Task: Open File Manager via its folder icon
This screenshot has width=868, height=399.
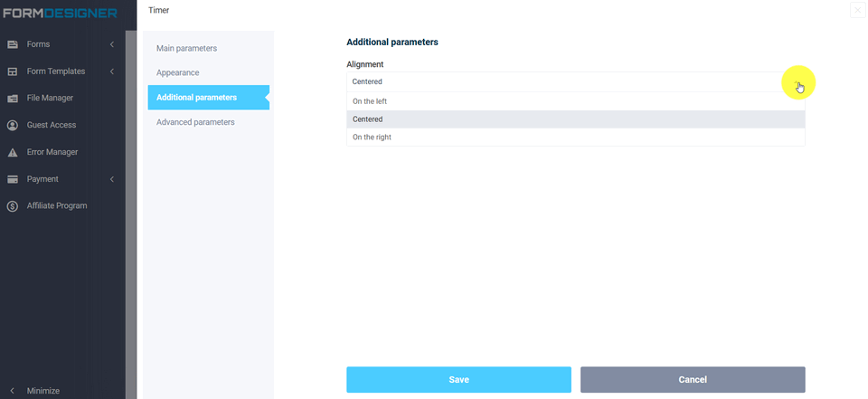Action: click(x=13, y=98)
